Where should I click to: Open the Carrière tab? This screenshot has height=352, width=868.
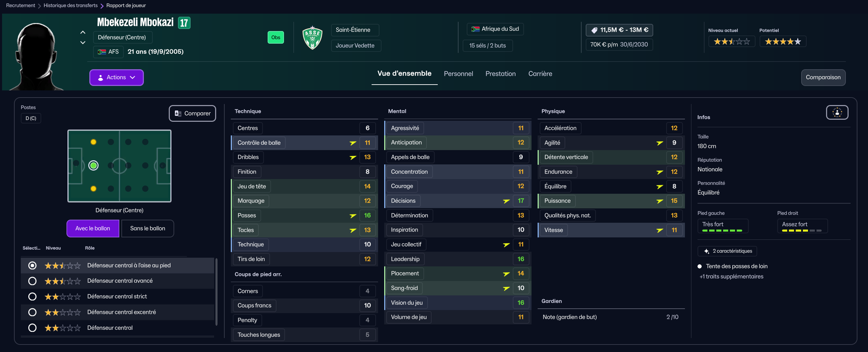(x=540, y=74)
